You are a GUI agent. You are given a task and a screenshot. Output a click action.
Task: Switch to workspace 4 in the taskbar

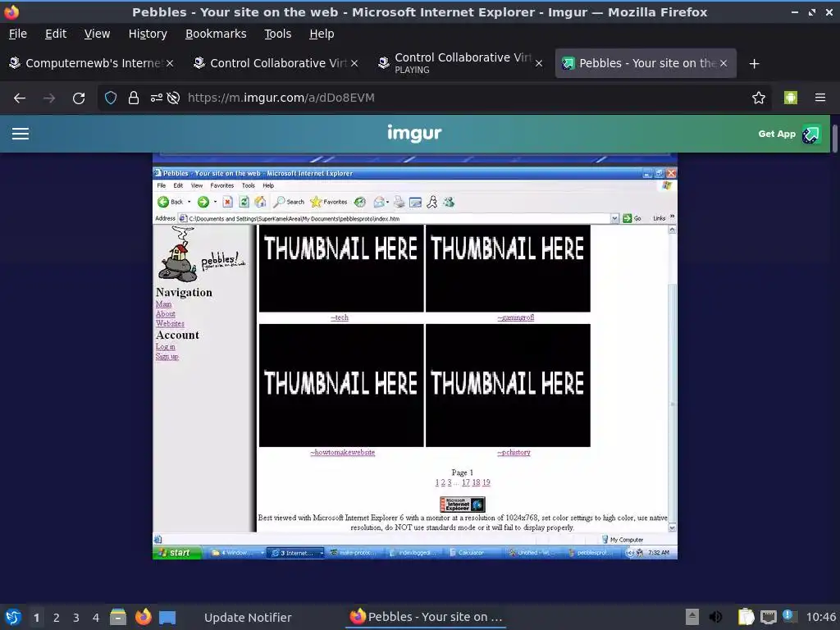point(96,618)
